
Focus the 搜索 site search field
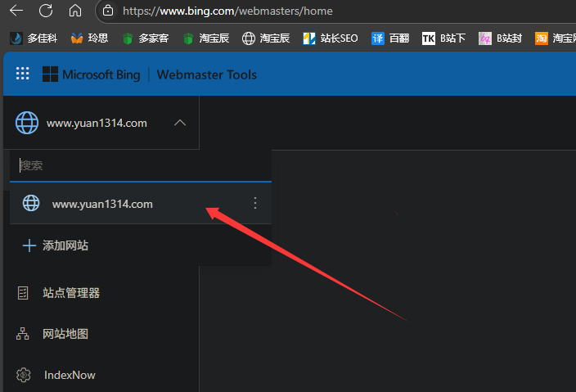click(141, 165)
